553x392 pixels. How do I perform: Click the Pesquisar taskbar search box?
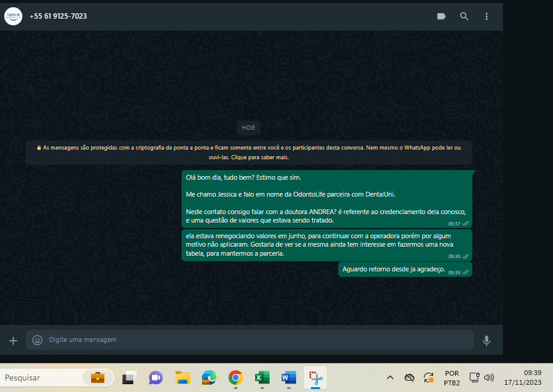57,378
